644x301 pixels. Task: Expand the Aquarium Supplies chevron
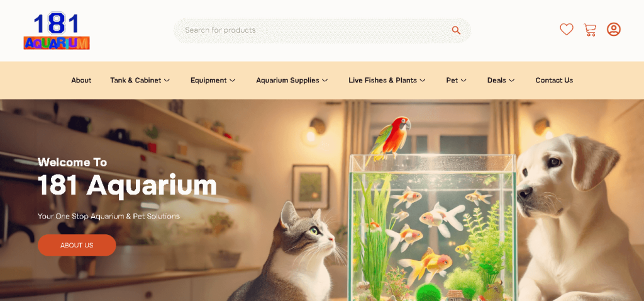coord(325,81)
